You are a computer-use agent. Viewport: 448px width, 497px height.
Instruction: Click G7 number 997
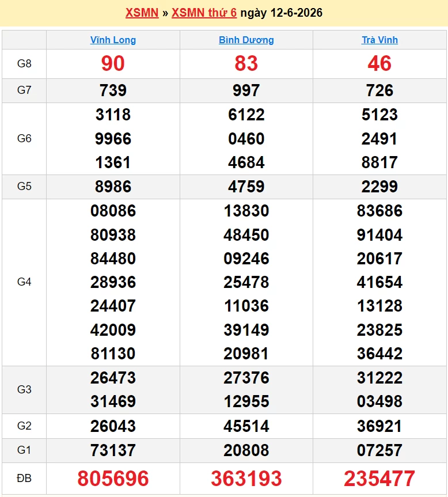tap(246, 90)
